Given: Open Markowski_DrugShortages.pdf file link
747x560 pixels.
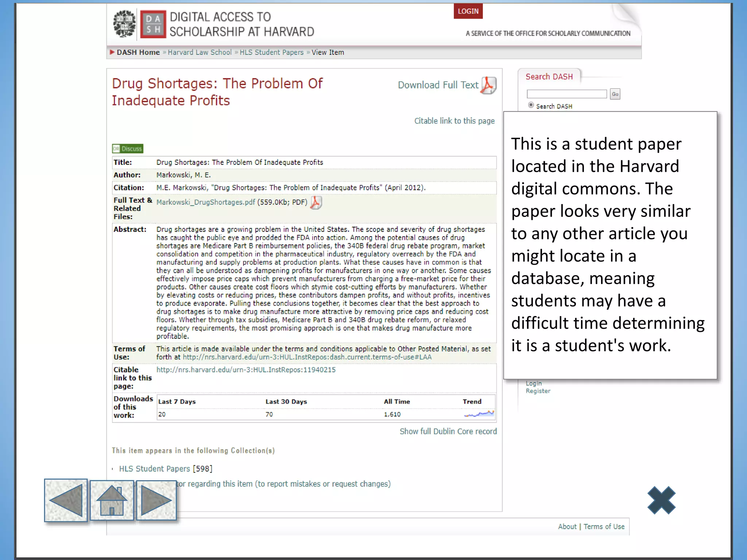Looking at the screenshot, I should pos(206,202).
